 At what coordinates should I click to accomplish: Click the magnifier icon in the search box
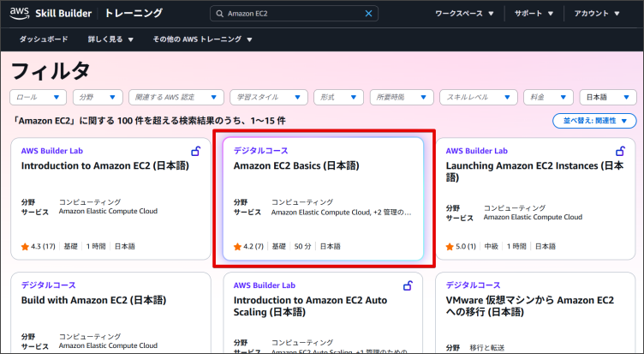click(x=219, y=14)
